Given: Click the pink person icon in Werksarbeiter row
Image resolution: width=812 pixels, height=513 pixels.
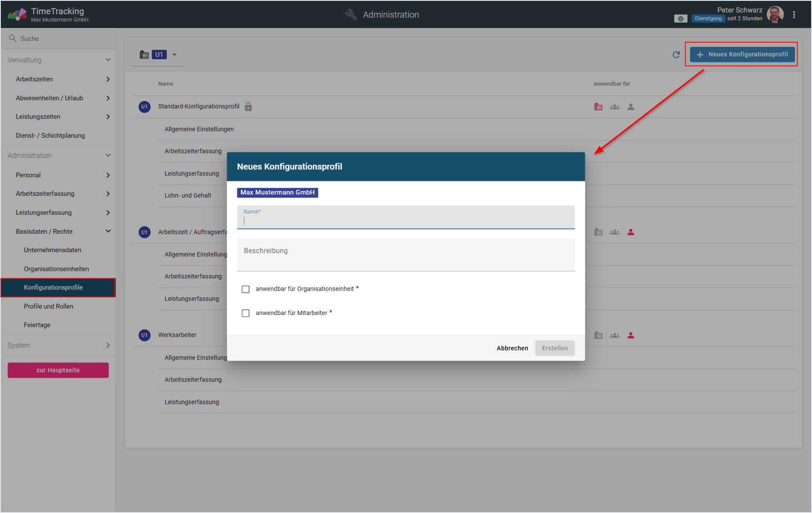Looking at the screenshot, I should (631, 335).
